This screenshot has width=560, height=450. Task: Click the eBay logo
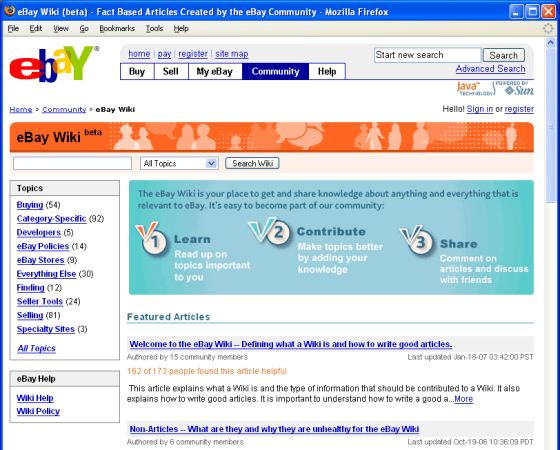pos(54,64)
